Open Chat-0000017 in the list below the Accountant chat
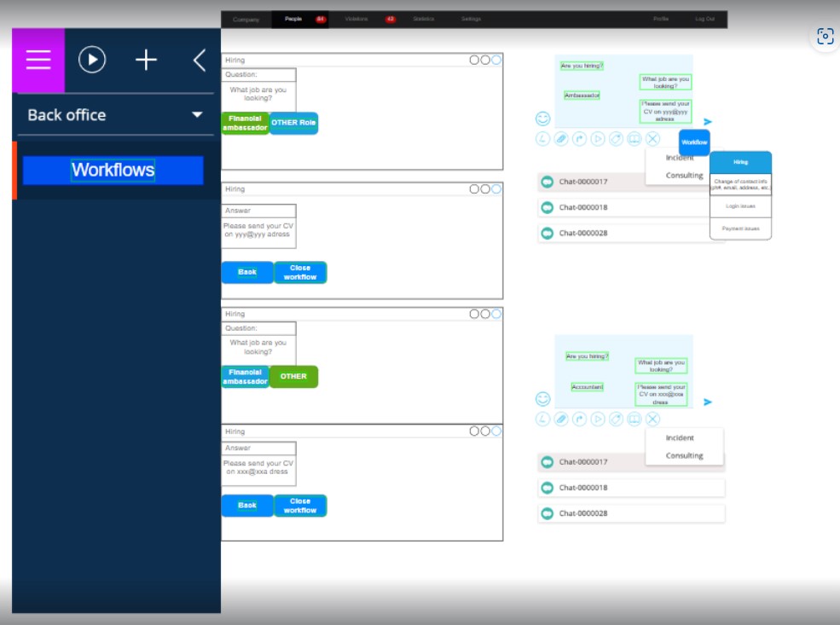 pyautogui.click(x=631, y=462)
